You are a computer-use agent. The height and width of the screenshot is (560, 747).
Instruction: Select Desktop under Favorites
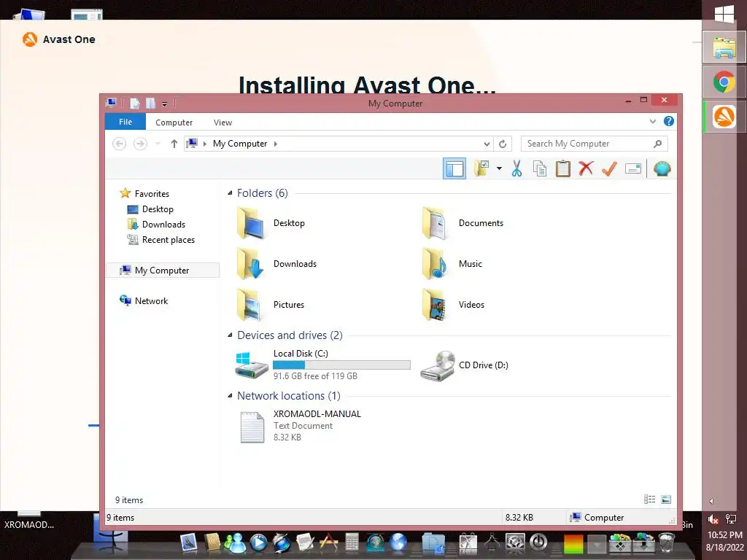[150, 209]
